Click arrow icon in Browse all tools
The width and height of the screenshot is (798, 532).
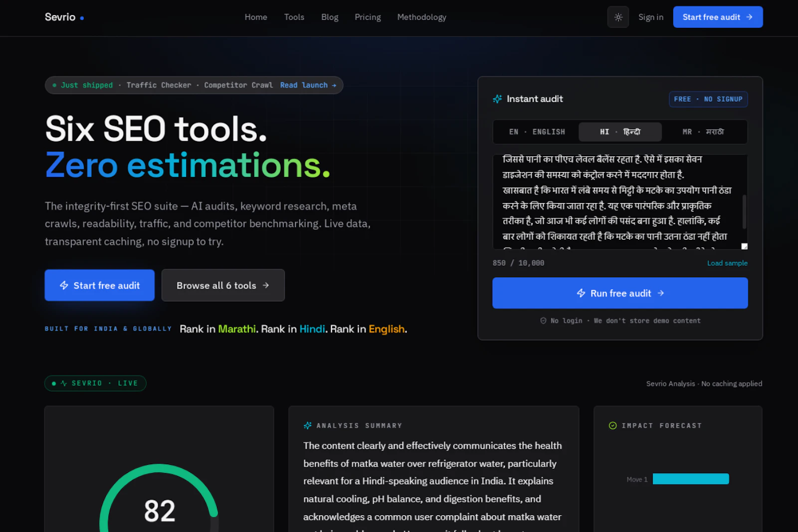(266, 285)
